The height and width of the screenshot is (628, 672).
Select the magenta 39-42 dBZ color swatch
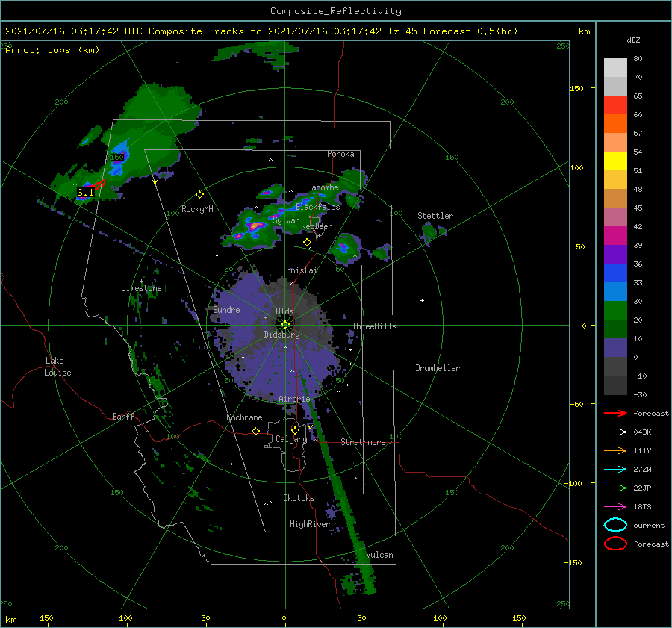(x=615, y=236)
